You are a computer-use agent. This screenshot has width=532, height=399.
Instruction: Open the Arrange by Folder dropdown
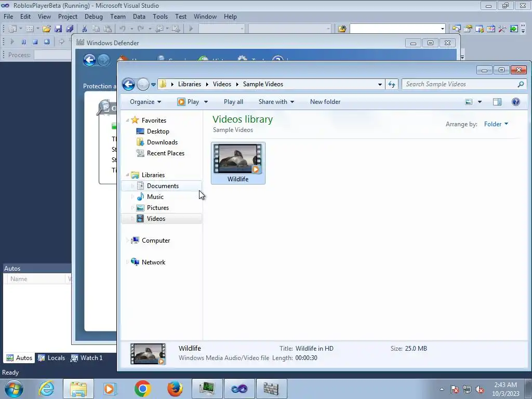point(496,124)
